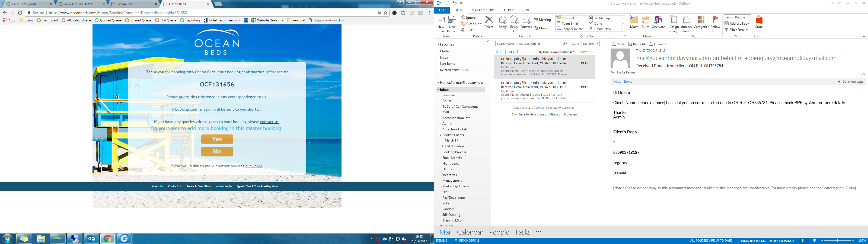Send the message to OneNote
The width and height of the screenshot is (868, 244).
click(658, 22)
